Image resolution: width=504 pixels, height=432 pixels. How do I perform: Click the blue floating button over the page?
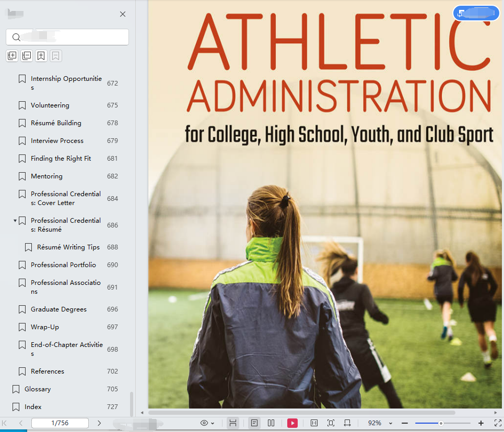[x=476, y=13]
